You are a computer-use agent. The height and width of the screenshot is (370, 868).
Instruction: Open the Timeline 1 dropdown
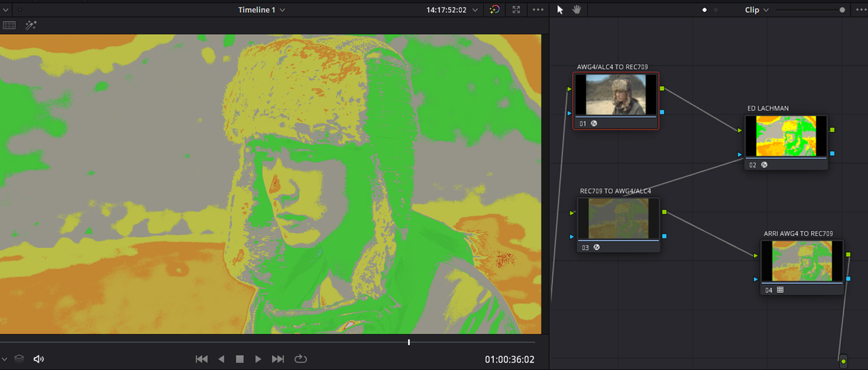click(x=261, y=9)
